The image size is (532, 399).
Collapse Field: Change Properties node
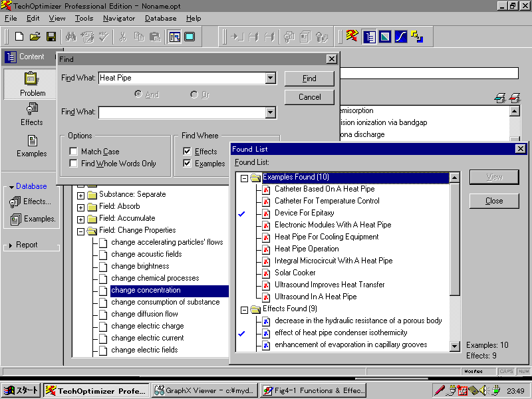[x=80, y=231]
